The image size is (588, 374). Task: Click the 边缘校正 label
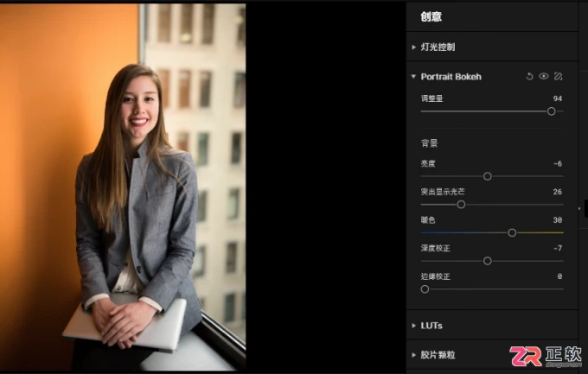click(435, 276)
